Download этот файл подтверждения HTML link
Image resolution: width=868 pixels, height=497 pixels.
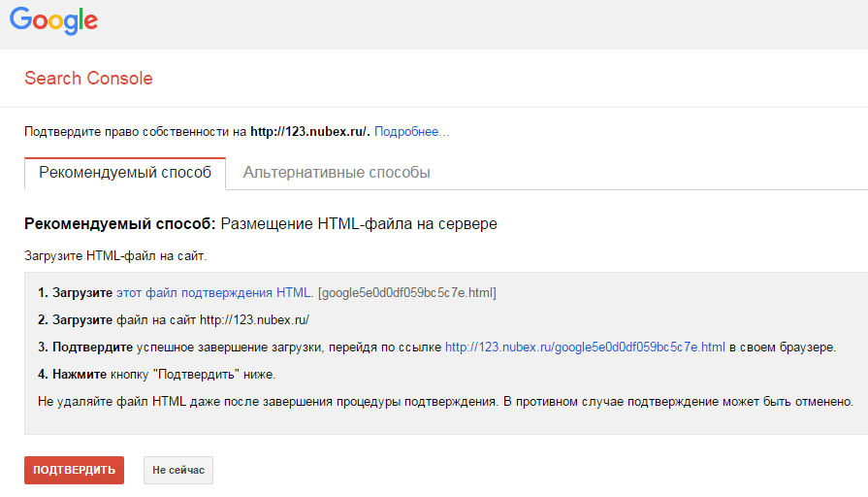click(x=213, y=292)
